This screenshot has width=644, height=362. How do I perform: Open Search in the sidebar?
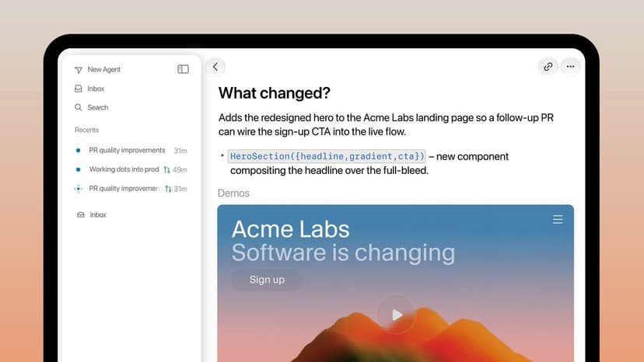92,107
